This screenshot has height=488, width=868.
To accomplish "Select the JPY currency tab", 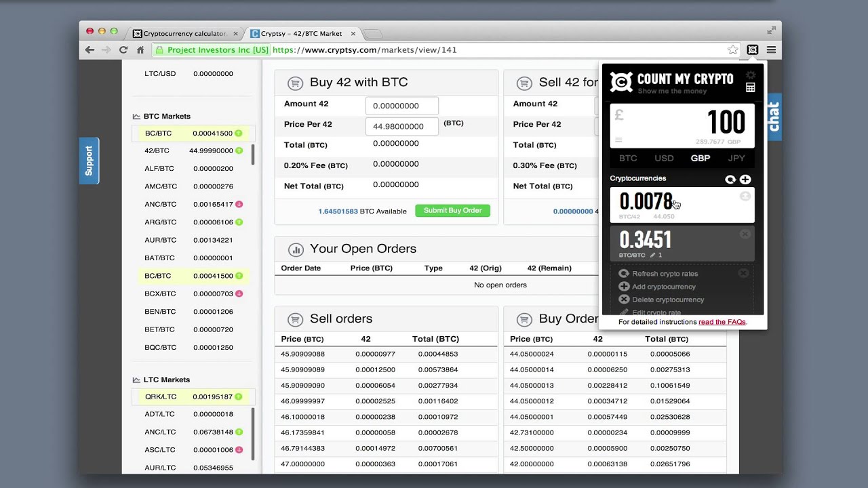I will coord(736,158).
